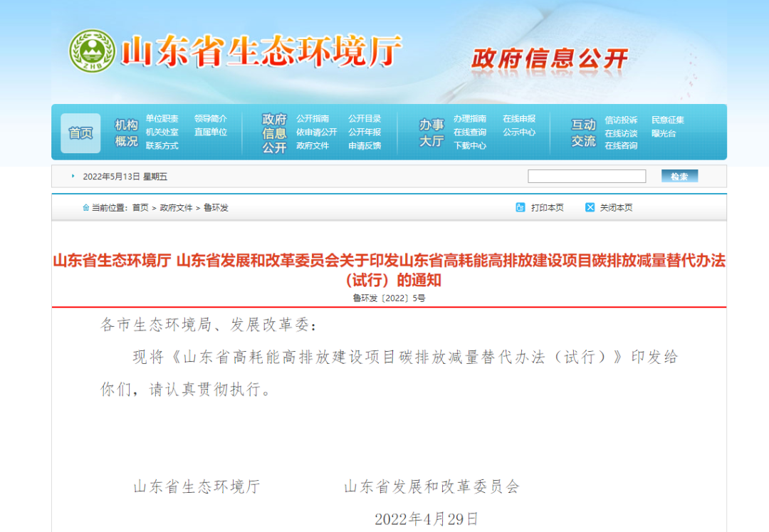
Task: Open the 公开年报 link
Action: click(x=365, y=132)
